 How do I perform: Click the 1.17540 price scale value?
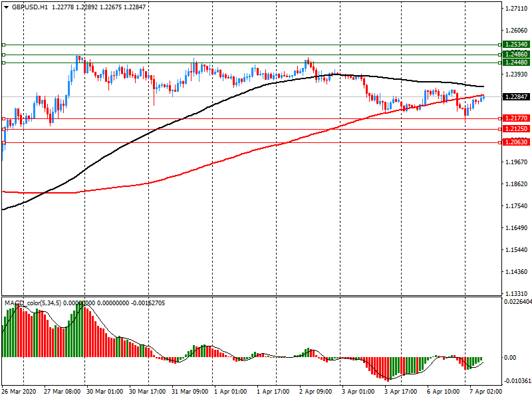(517, 206)
